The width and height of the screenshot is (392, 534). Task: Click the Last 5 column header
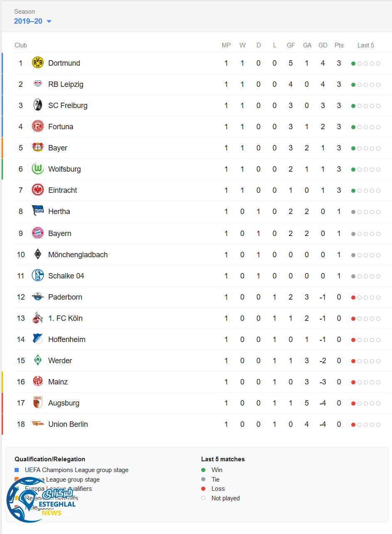click(x=366, y=45)
